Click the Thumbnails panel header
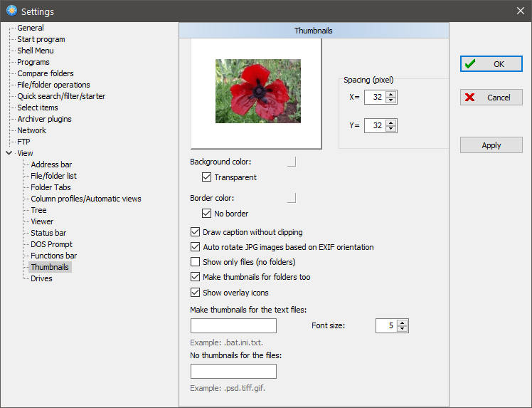The image size is (532, 408). click(314, 31)
